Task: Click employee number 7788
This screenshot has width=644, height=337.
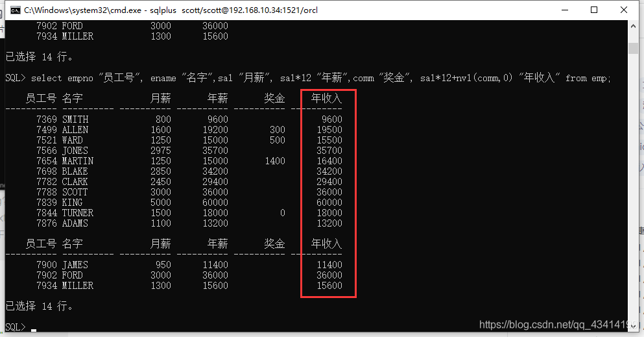Action: point(47,192)
